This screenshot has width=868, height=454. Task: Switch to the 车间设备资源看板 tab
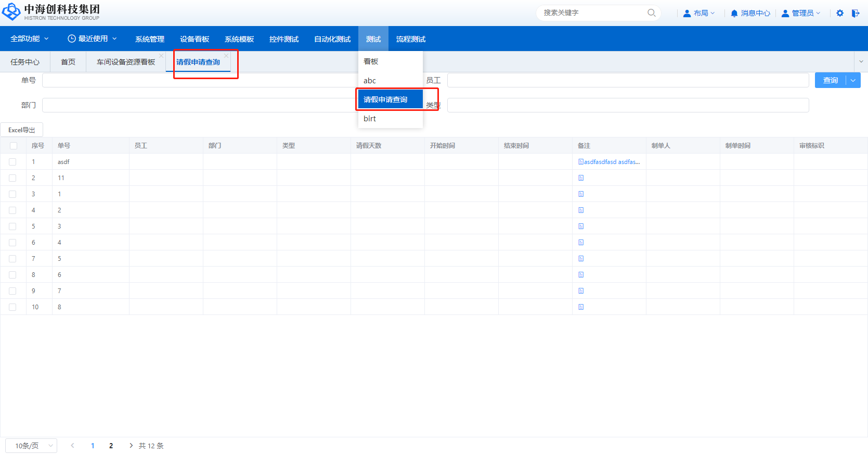coord(126,62)
